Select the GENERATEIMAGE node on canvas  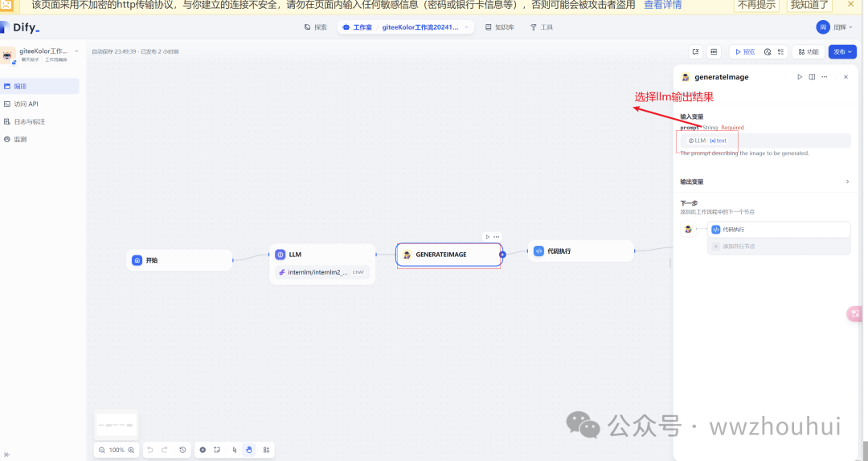449,255
